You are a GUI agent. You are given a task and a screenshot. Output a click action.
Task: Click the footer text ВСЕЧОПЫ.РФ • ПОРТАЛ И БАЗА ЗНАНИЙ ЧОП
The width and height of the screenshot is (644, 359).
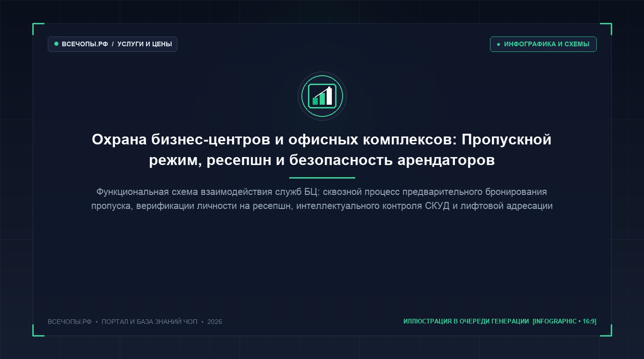point(135,322)
